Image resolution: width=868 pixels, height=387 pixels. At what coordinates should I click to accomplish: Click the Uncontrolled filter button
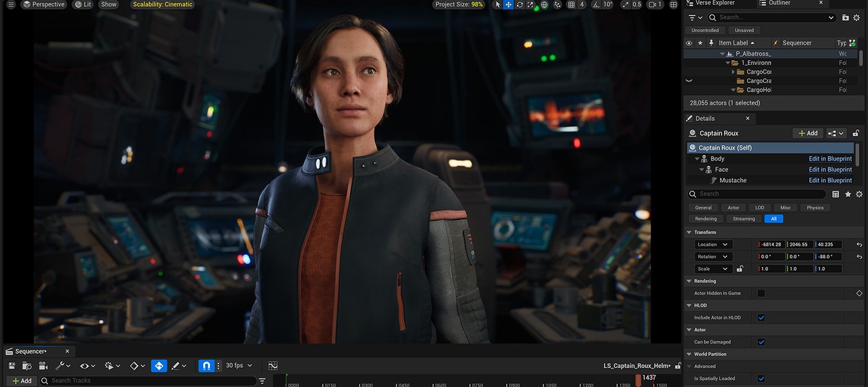[705, 30]
